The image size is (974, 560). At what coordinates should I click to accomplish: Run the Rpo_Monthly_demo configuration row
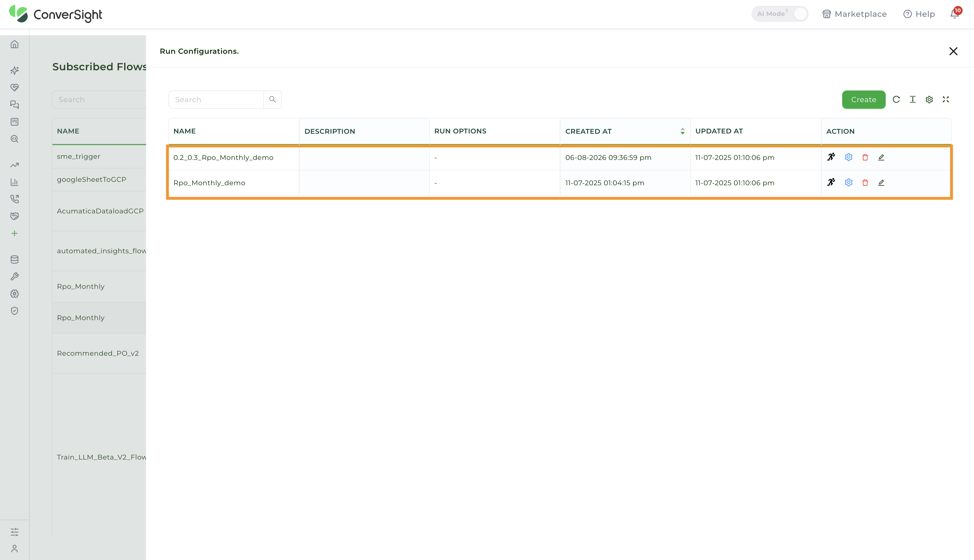point(831,182)
